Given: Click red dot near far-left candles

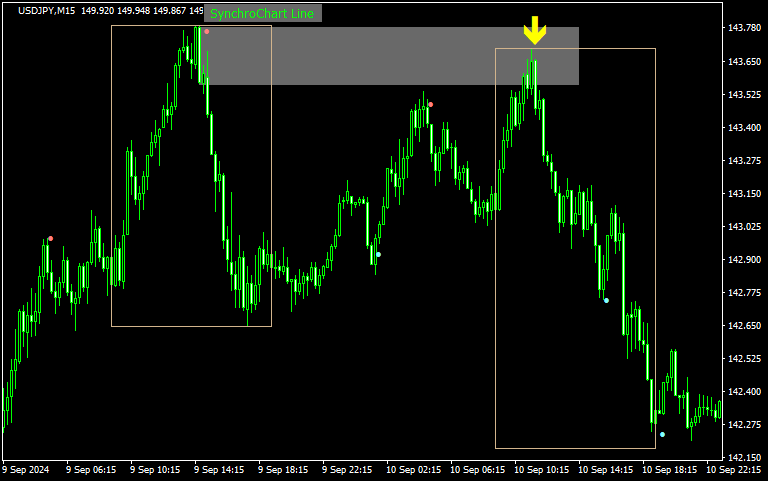Looking at the screenshot, I should click(x=51, y=238).
